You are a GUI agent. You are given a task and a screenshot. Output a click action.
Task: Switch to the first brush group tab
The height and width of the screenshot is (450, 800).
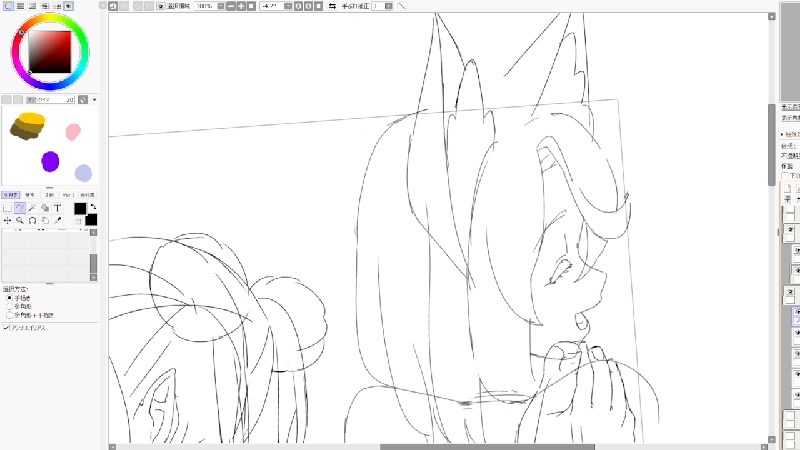point(11,194)
